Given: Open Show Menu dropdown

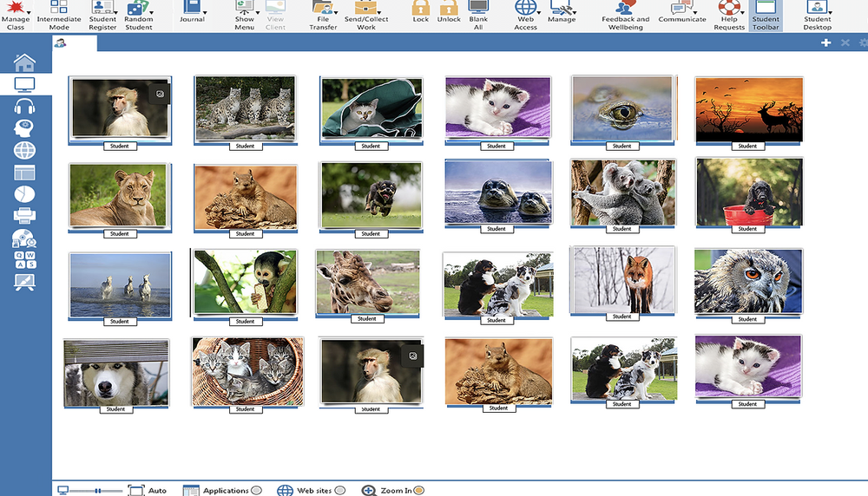Looking at the screenshot, I should click(x=258, y=12).
